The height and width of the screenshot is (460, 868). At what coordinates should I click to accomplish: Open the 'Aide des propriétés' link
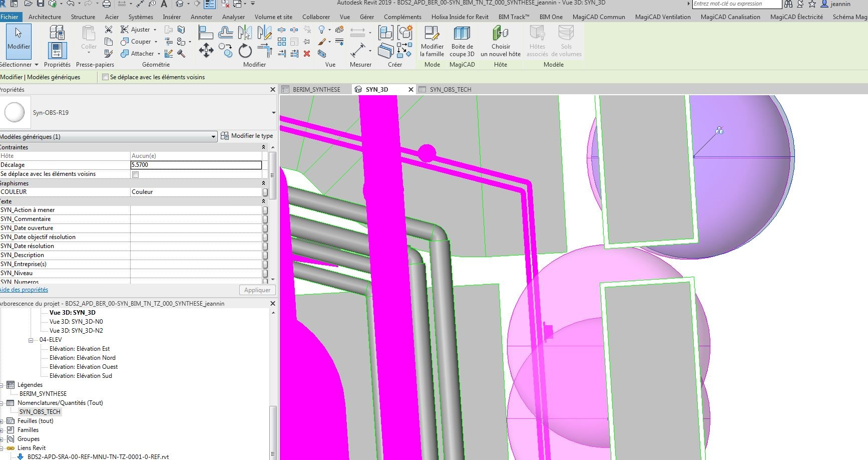24,290
